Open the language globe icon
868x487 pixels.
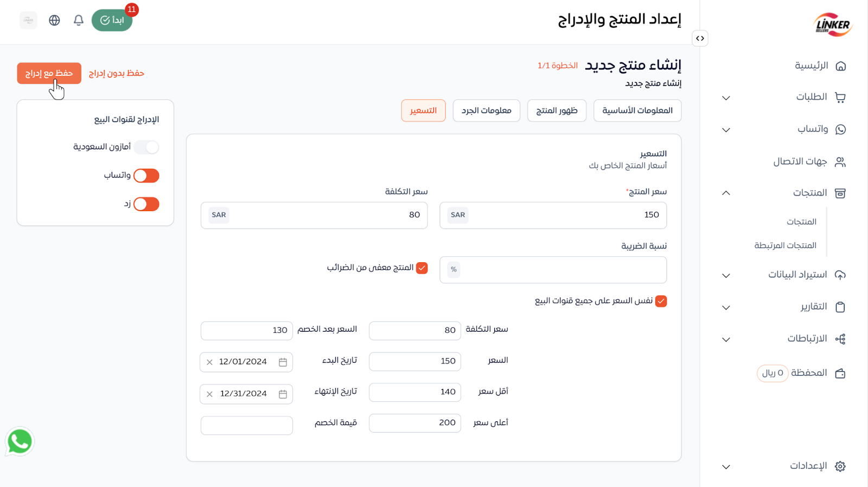tap(54, 20)
